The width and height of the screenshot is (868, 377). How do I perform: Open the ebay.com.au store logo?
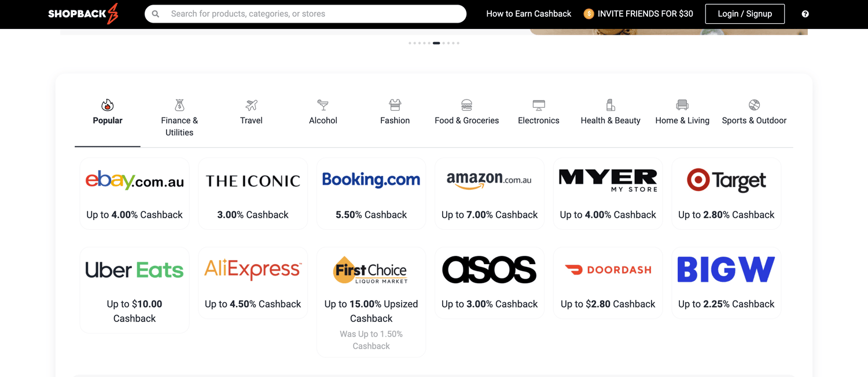tap(134, 181)
